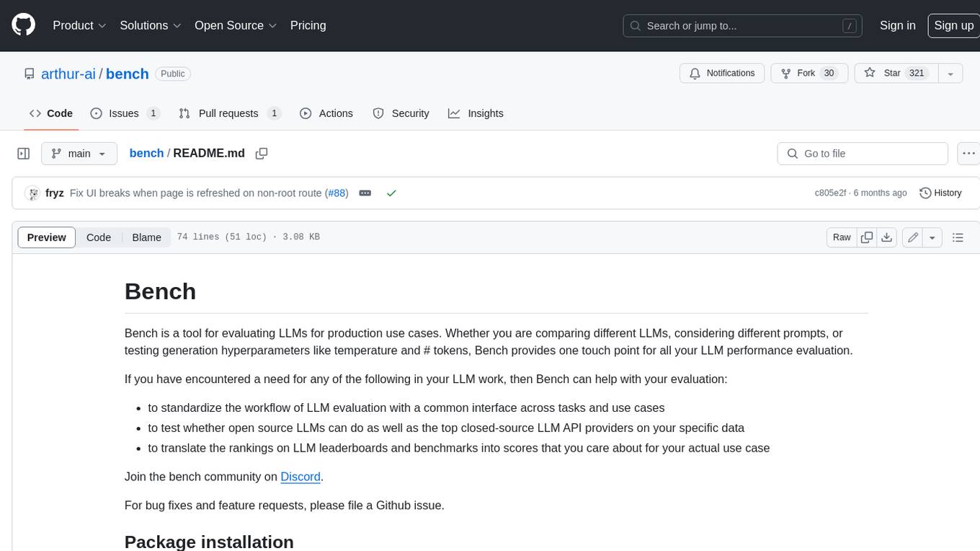The width and height of the screenshot is (980, 551).
Task: Copy the README.md file path
Action: (x=262, y=154)
